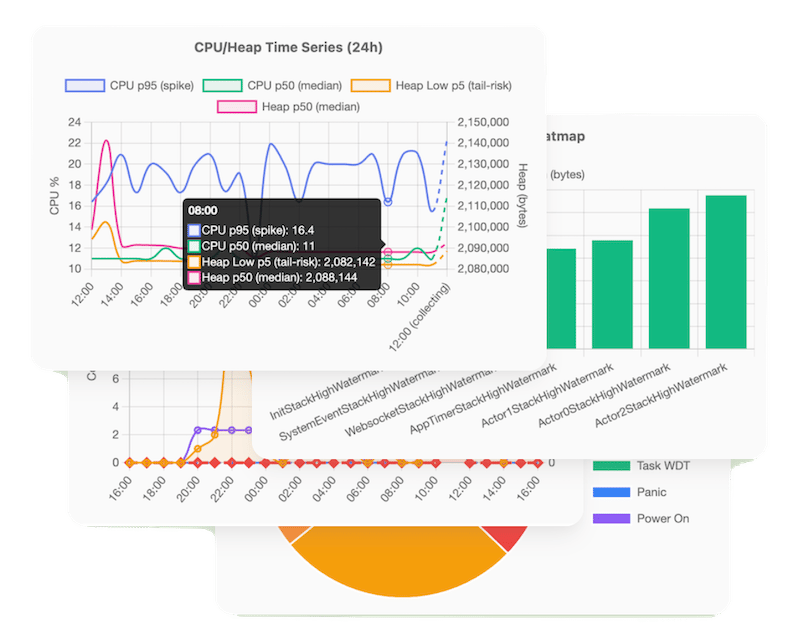Image resolution: width=800 pixels, height=644 pixels.
Task: Select the Actor2StackHighWatermark bar
Action: [726, 271]
